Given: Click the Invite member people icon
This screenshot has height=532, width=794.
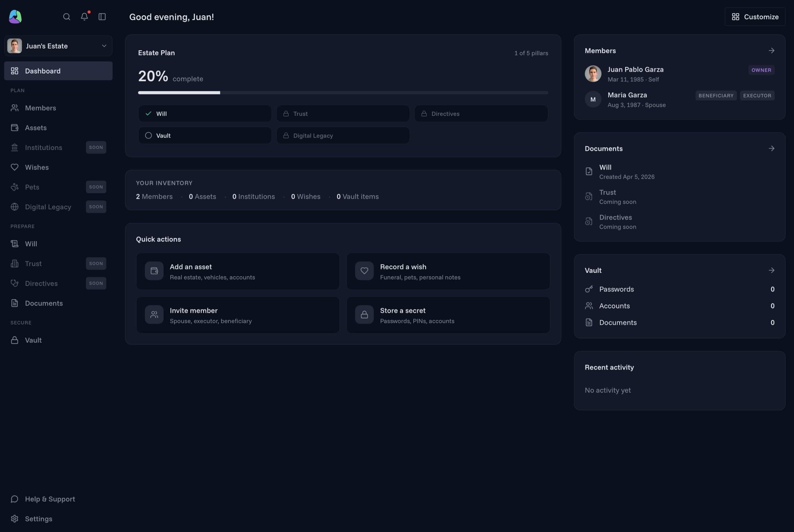Looking at the screenshot, I should pyautogui.click(x=154, y=314).
